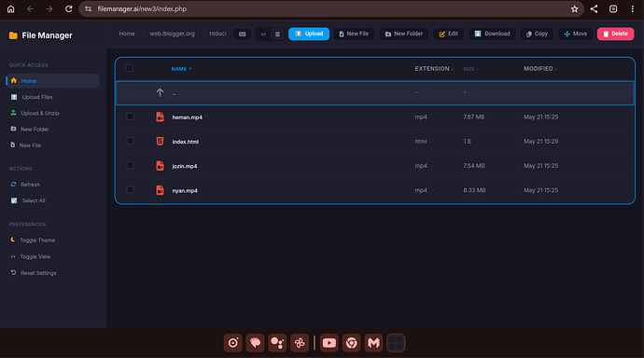Click the browser home icon
Screen dimensions: 644x358
10,9
